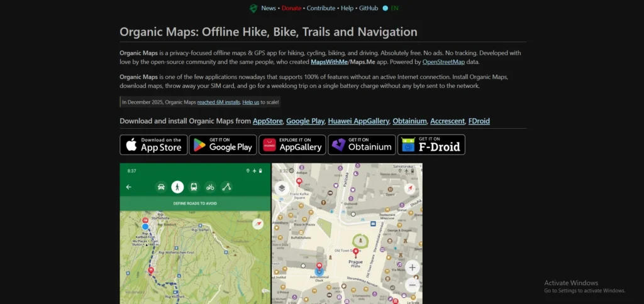The width and height of the screenshot is (644, 304).
Task: Open the GitHub link in header
Action: [369, 8]
